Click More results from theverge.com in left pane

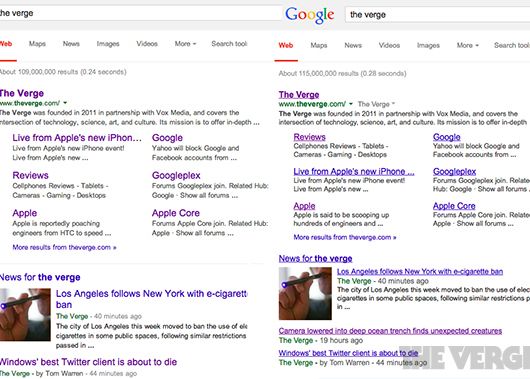(x=64, y=247)
